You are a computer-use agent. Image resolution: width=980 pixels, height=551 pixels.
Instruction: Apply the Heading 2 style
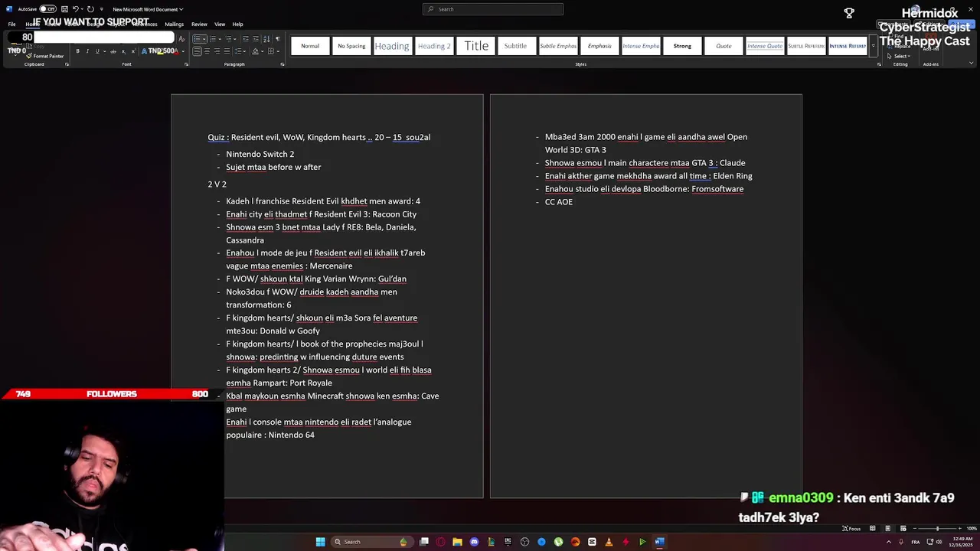(x=434, y=46)
